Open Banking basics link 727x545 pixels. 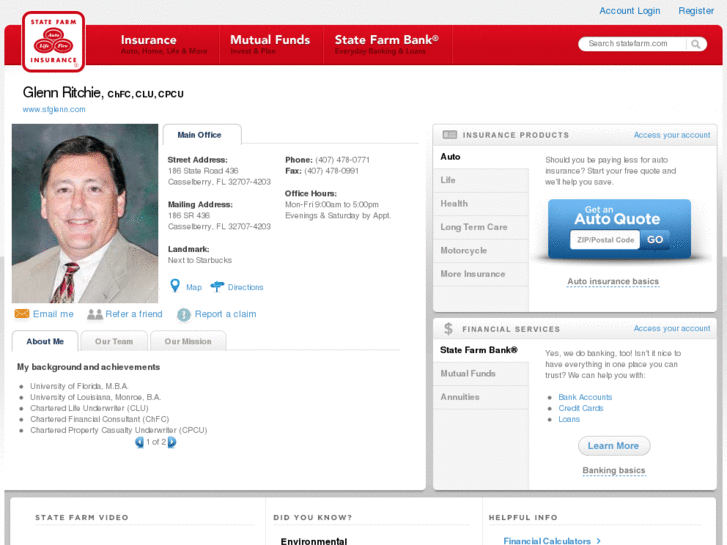pyautogui.click(x=613, y=470)
